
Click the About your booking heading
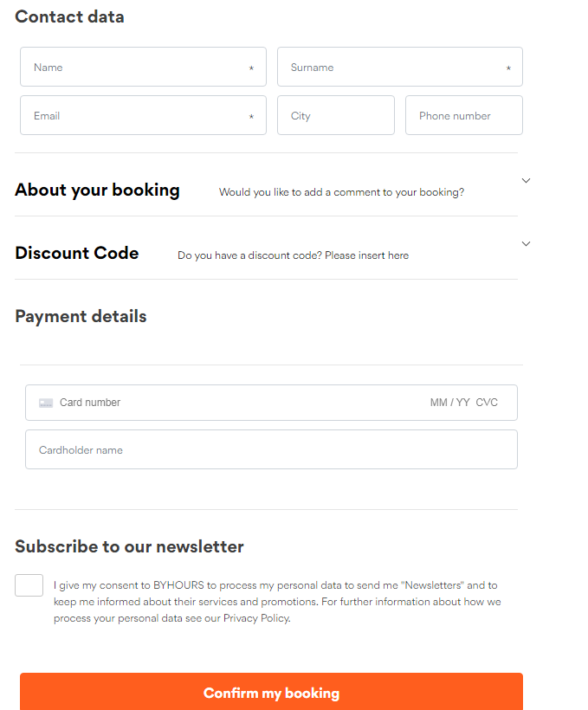tap(97, 190)
